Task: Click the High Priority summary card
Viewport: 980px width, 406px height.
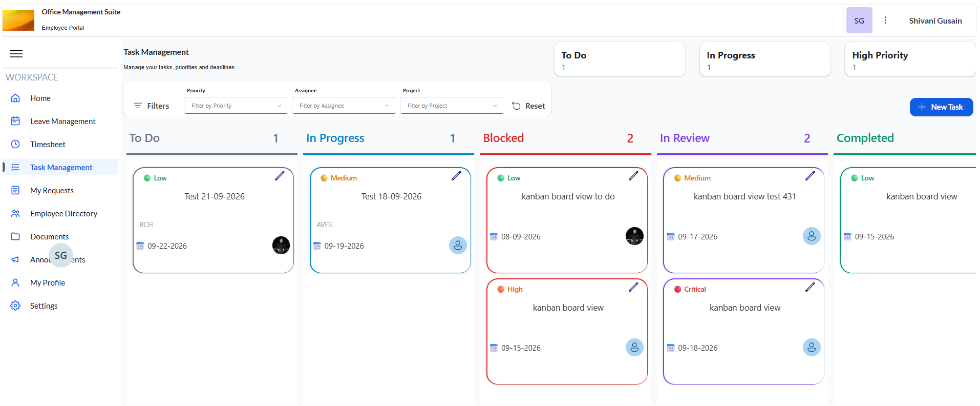Action: (910, 59)
